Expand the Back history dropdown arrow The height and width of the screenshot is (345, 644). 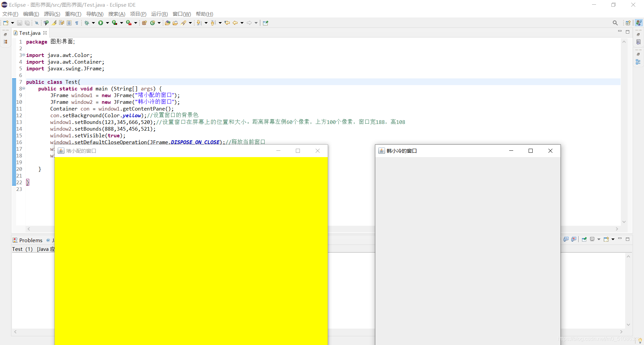(x=242, y=23)
